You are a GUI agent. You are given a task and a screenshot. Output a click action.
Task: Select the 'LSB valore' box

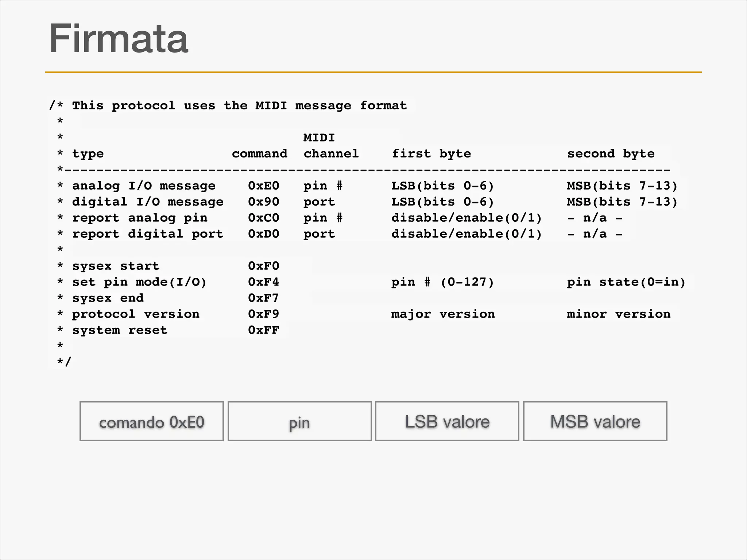[447, 421]
